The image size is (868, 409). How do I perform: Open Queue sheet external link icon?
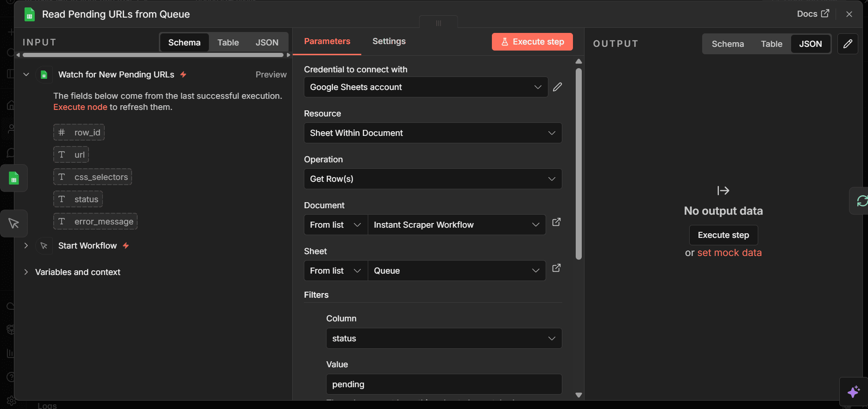click(557, 268)
